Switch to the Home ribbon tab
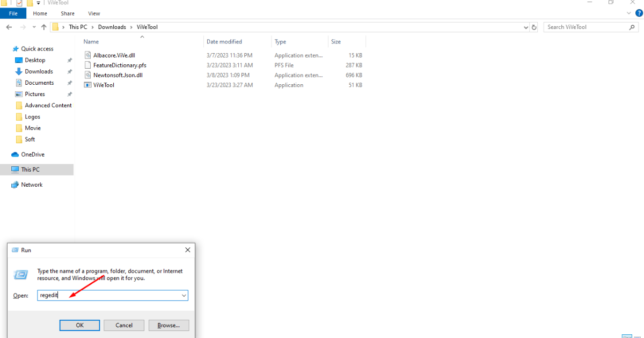Viewport: 644px width, 338px height. pos(40,13)
